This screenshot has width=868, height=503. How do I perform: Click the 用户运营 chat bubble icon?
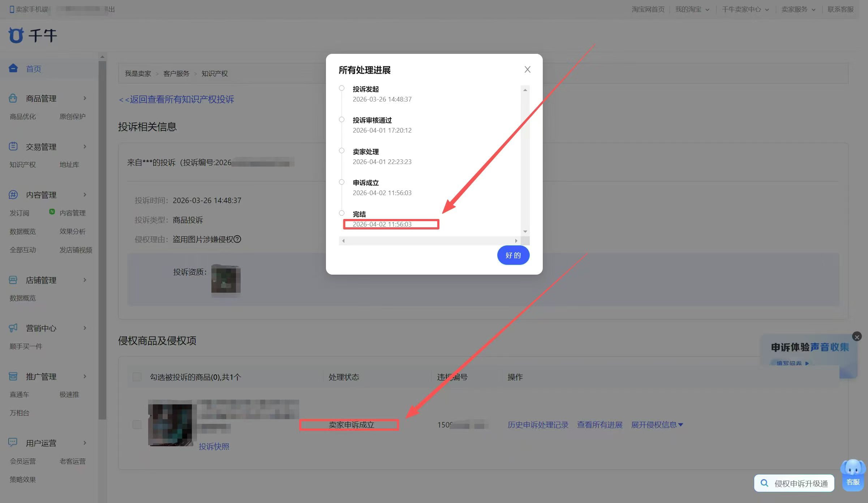click(x=13, y=442)
